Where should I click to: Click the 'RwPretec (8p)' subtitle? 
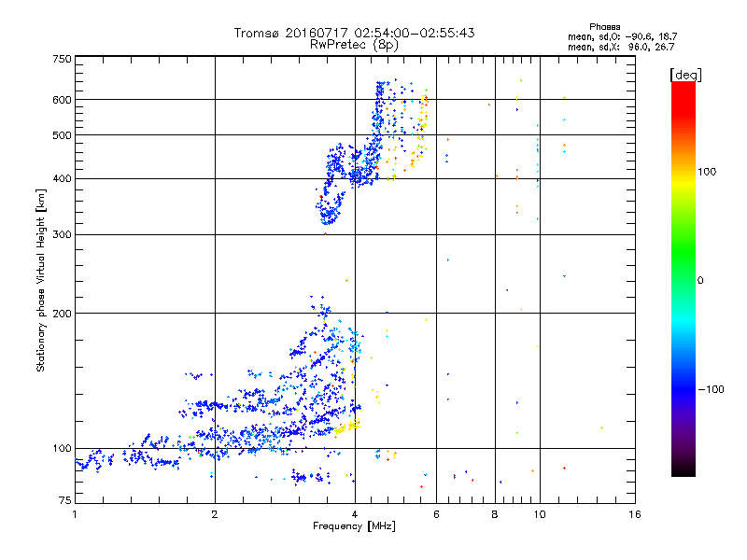coord(354,45)
